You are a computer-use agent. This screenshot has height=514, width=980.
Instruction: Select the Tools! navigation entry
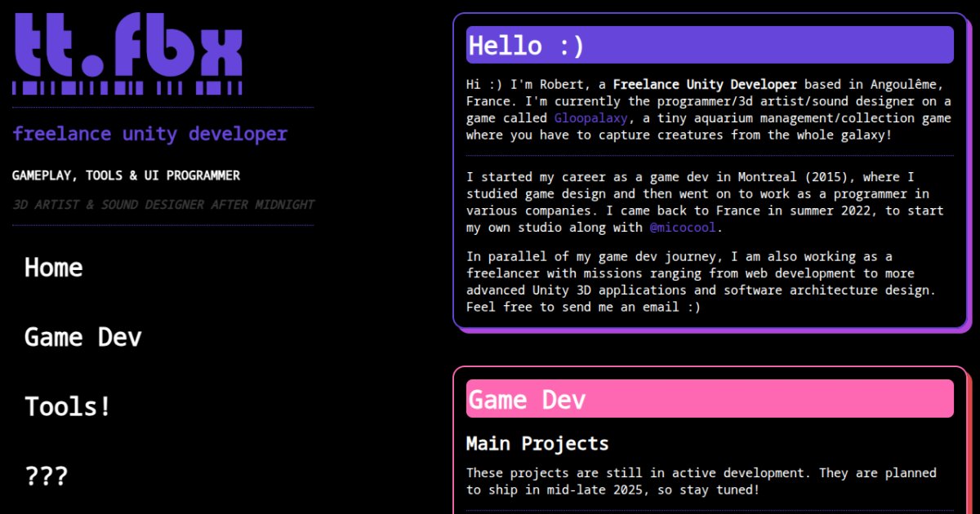pyautogui.click(x=68, y=406)
